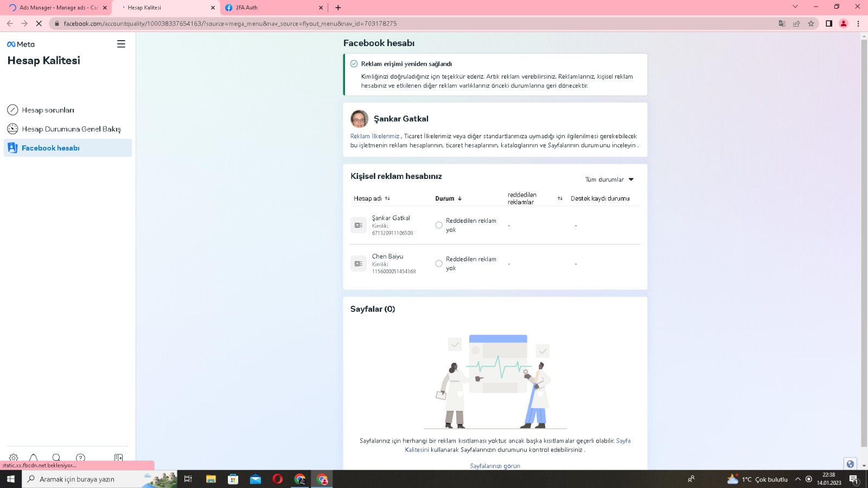The width and height of the screenshot is (868, 488).
Task: Open a new browser tab
Action: pos(338,8)
